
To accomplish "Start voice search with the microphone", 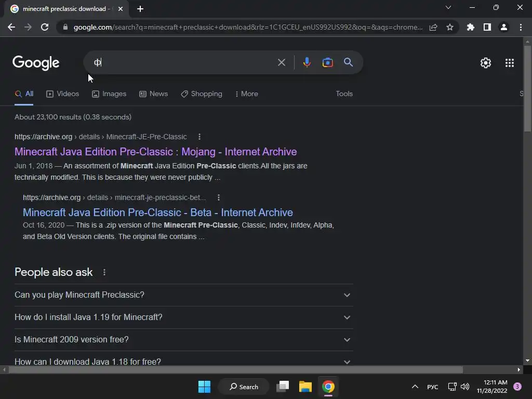I will pyautogui.click(x=307, y=62).
